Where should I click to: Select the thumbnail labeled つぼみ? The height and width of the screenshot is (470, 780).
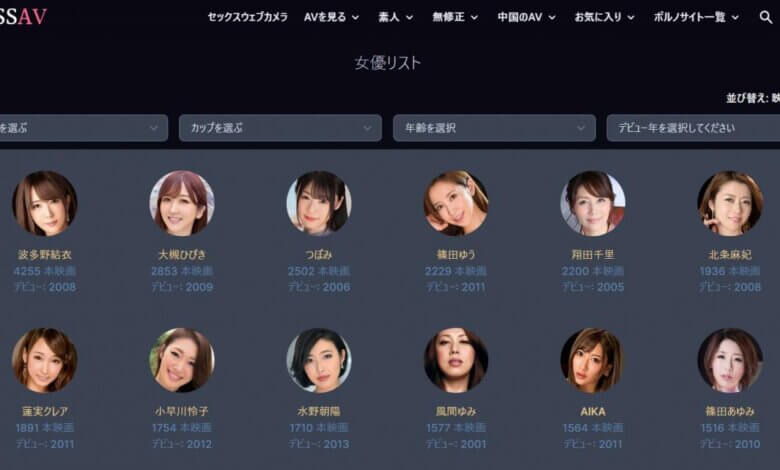pos(319,203)
